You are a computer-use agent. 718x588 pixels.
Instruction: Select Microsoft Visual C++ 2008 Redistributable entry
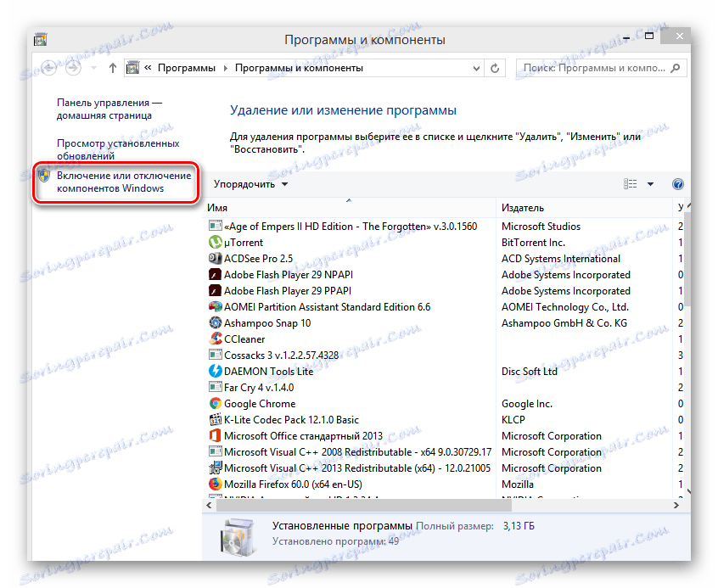357,451
